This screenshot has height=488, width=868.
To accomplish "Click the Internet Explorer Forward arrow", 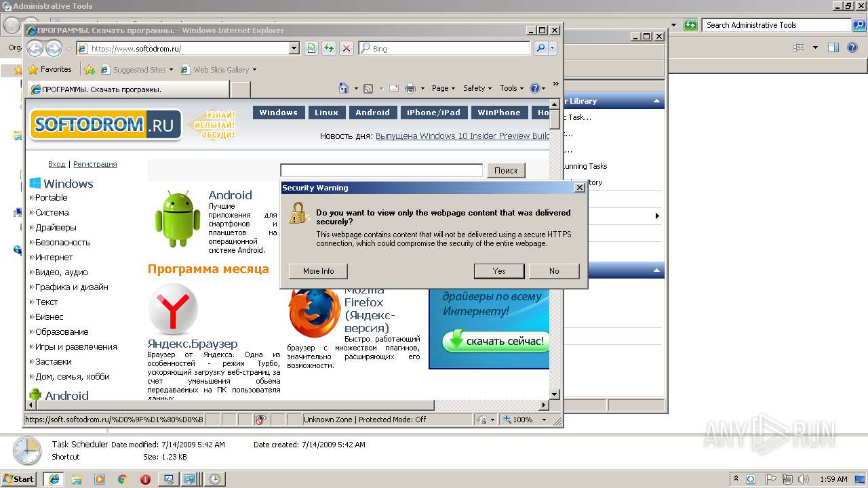I will pyautogui.click(x=54, y=48).
